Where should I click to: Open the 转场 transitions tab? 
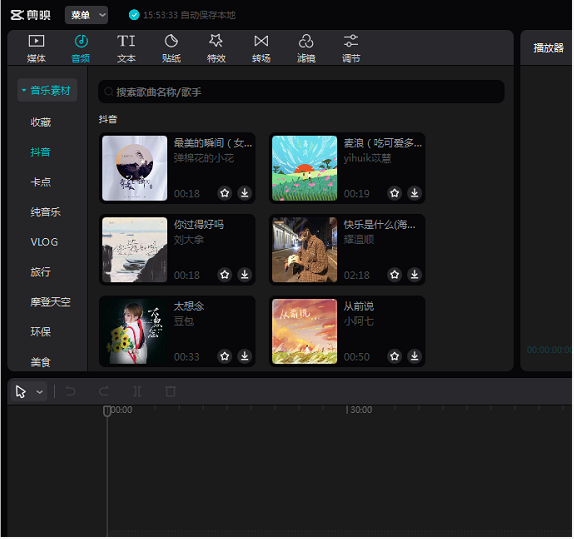pyautogui.click(x=261, y=48)
